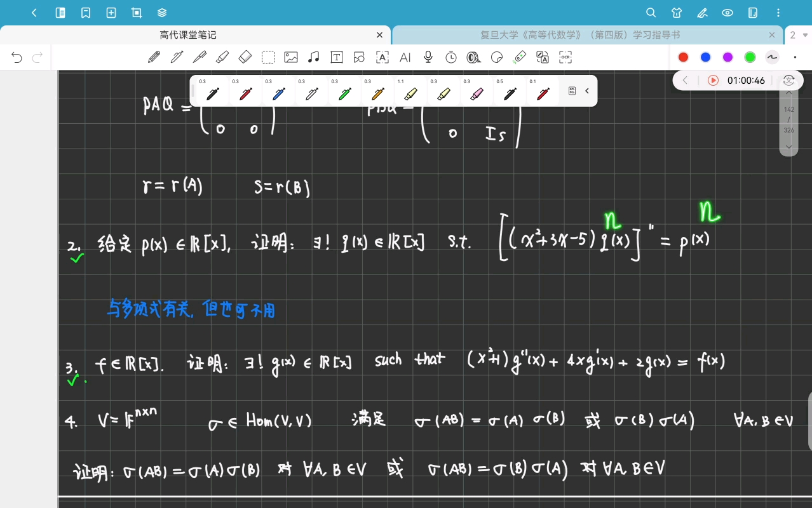Undo the last stroke
The image size is (812, 508).
(17, 58)
